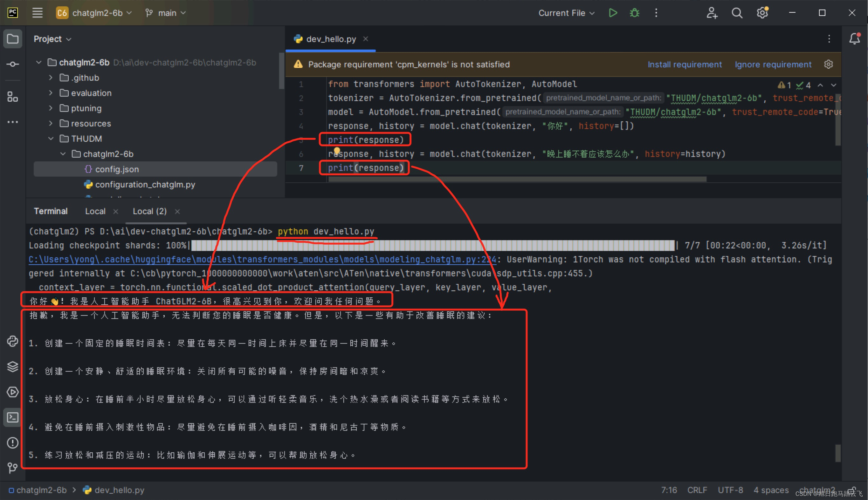
Task: Open the main hamburger menu
Action: click(x=38, y=13)
